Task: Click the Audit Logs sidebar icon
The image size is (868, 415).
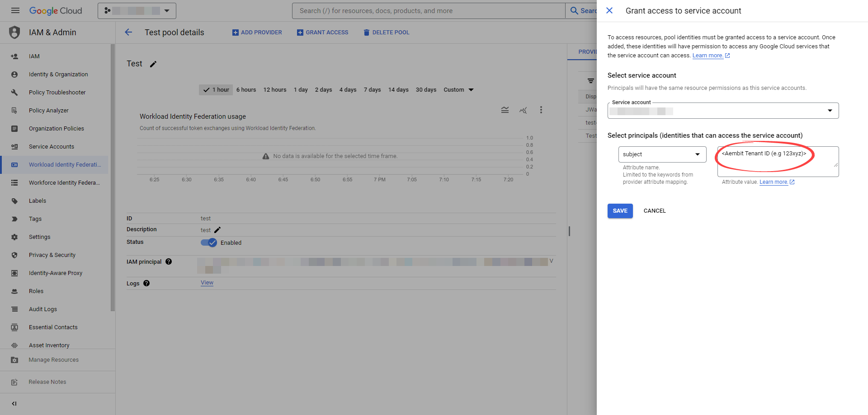Action: point(14,309)
